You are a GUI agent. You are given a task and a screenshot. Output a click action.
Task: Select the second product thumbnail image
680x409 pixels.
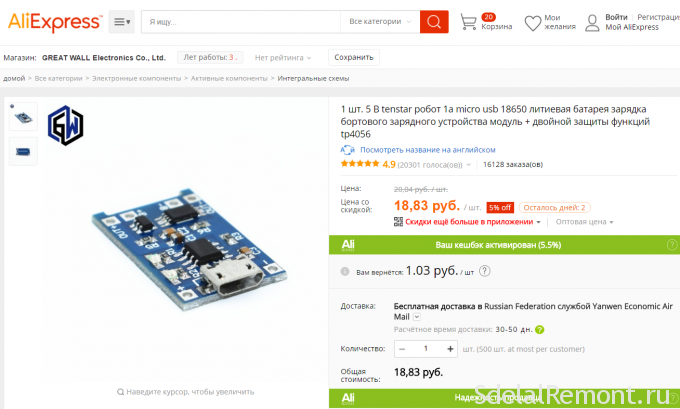(x=23, y=151)
